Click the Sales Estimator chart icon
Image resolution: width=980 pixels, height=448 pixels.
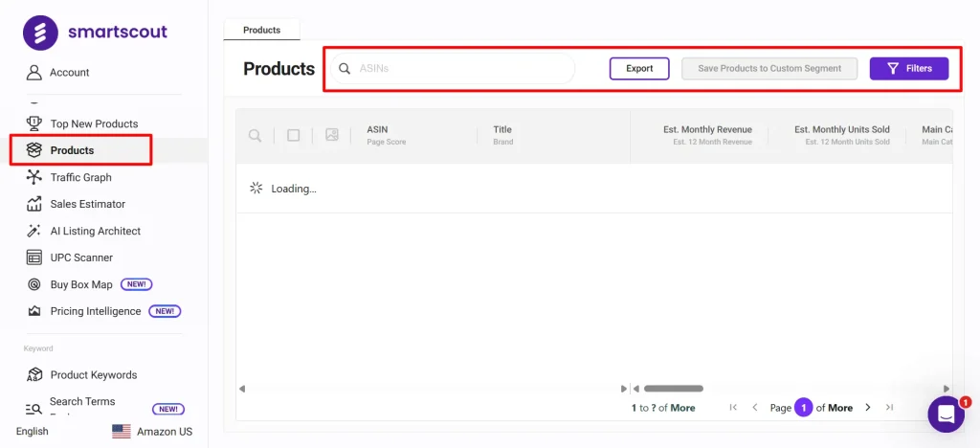click(x=33, y=204)
